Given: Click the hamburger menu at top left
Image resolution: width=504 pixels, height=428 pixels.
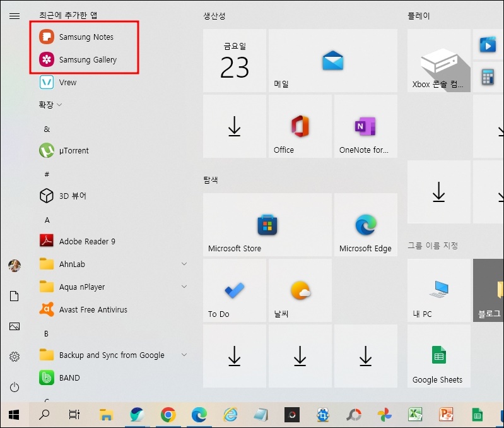Looking at the screenshot, I should 15,16.
